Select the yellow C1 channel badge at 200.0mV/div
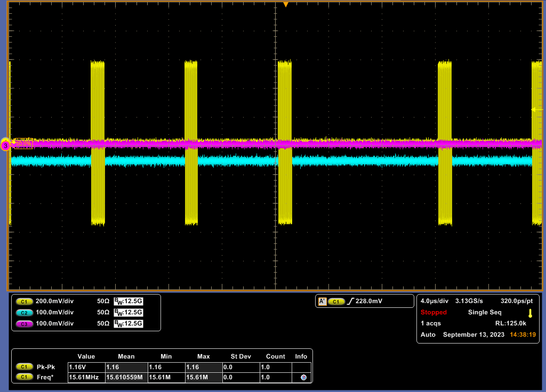This screenshot has height=392, width=546. [24, 301]
